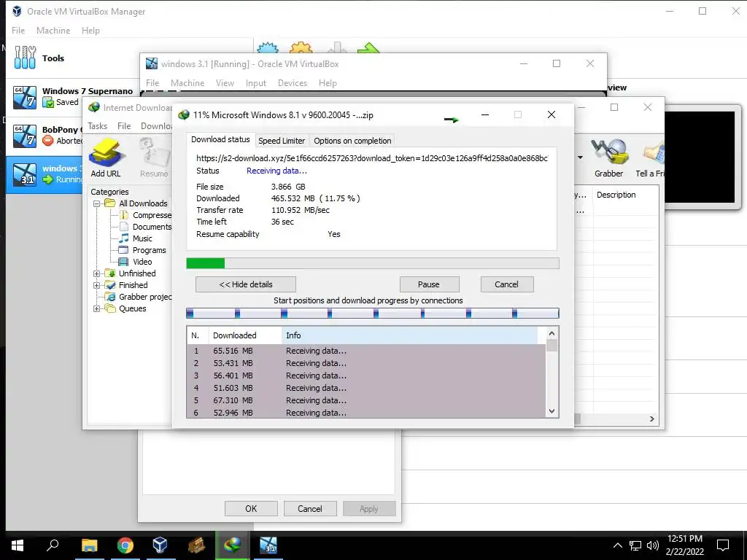Select the BobPony virtual machine entry
747x560 pixels.
[x=45, y=135]
